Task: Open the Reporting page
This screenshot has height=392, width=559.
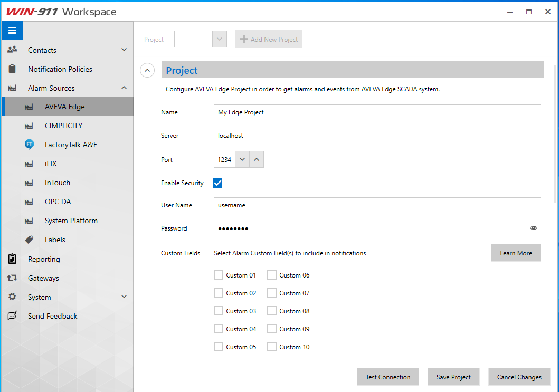Action: 68,259
